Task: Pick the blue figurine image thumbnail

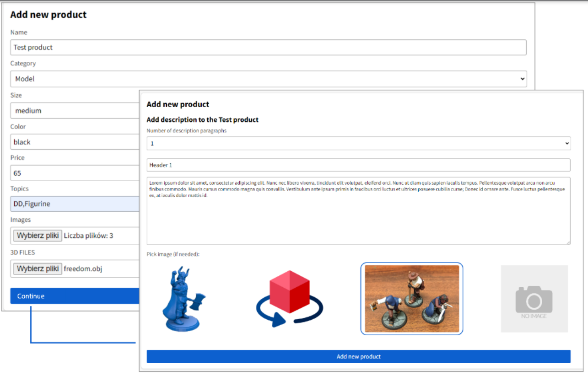Action: (183, 299)
